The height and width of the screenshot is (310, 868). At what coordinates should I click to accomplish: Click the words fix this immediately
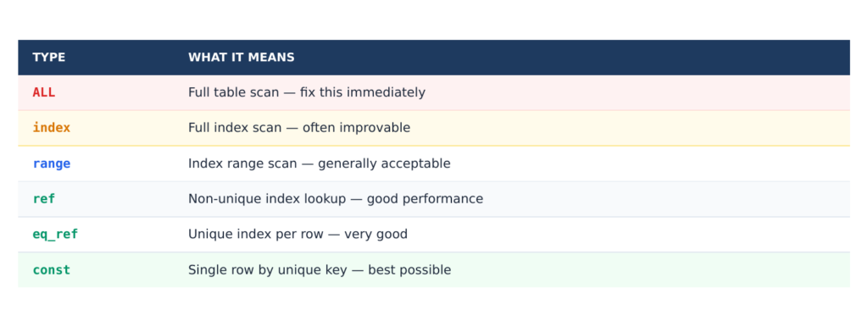coord(363,92)
